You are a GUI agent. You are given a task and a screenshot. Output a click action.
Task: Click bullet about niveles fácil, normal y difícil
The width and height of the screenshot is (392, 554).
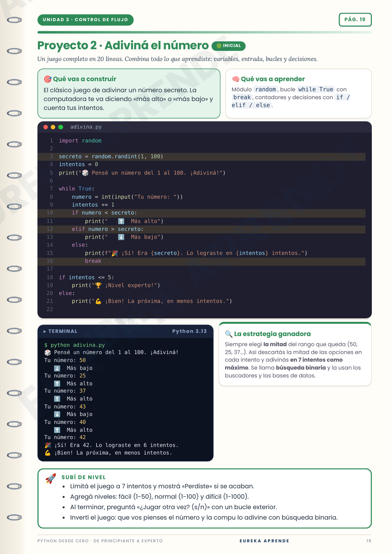(x=159, y=497)
